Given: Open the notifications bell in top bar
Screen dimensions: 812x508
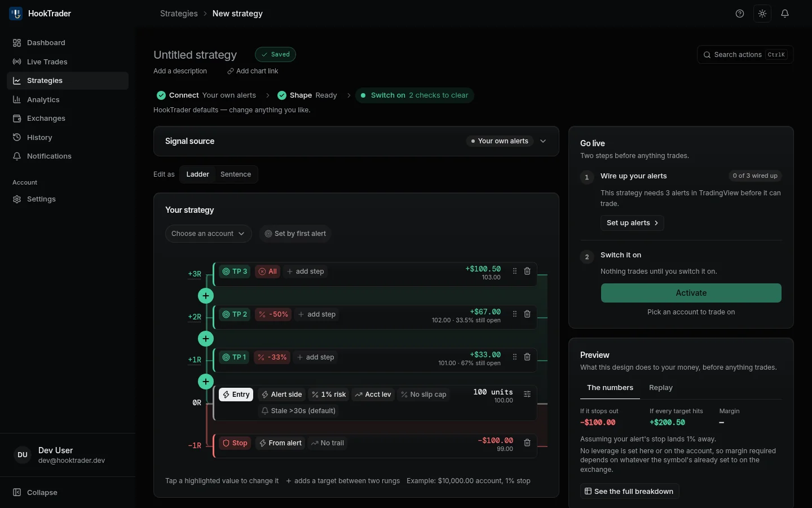Looking at the screenshot, I should 785,14.
